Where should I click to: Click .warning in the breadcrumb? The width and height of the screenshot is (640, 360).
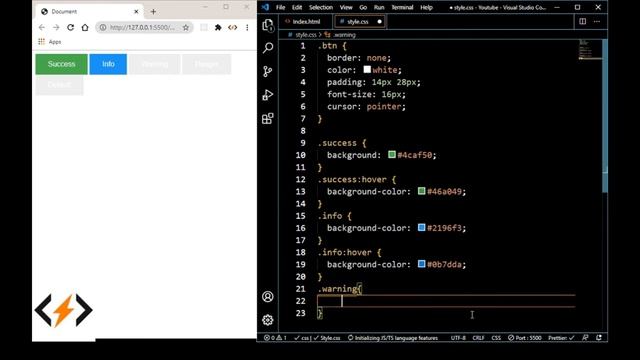click(x=344, y=35)
